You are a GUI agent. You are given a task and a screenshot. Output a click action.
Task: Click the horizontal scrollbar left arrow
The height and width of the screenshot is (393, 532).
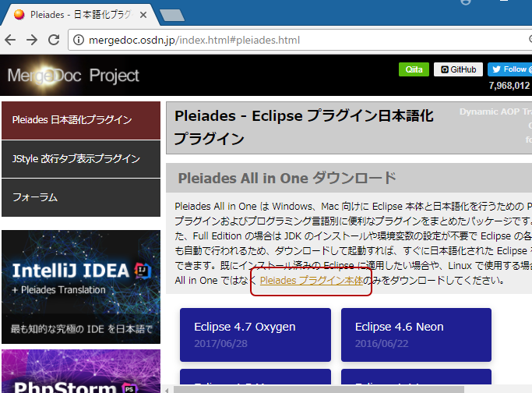click(x=167, y=390)
